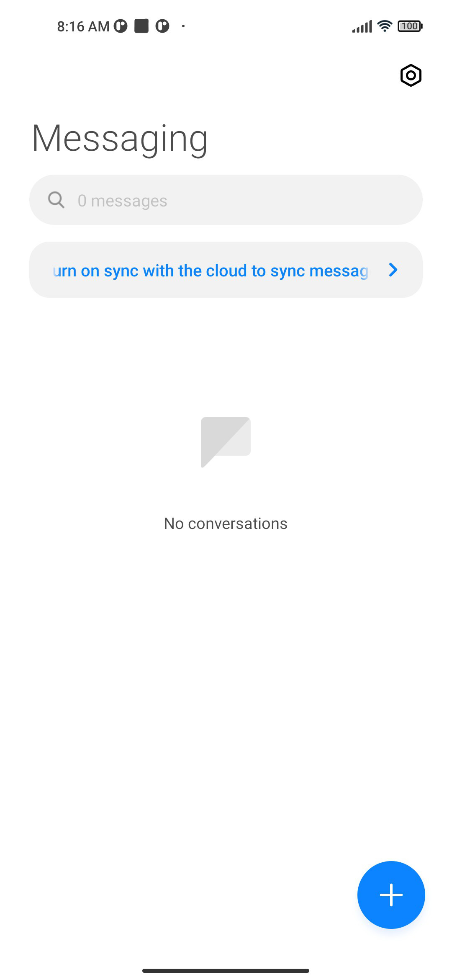The height and width of the screenshot is (980, 452).
Task: Tap the square notification icon in status bar
Action: 141,26
